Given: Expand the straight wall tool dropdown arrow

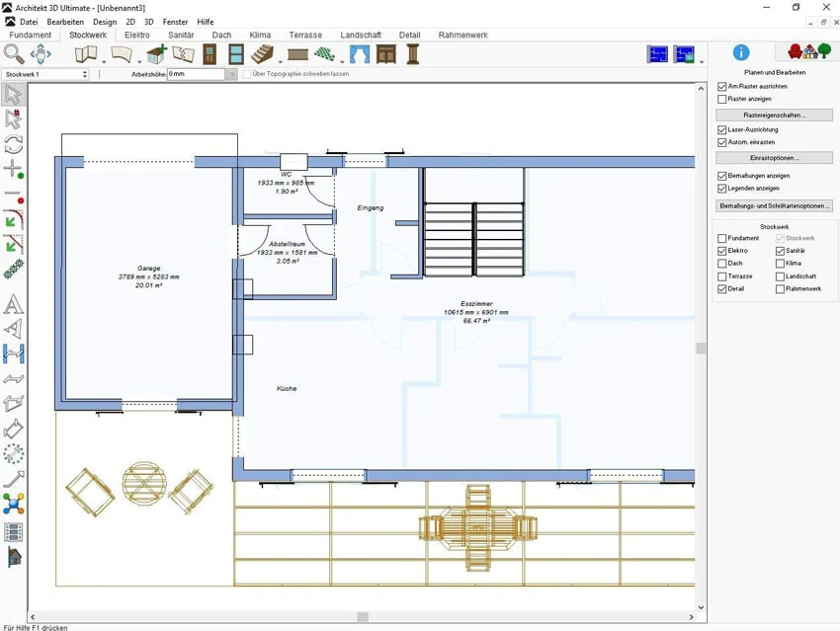Looking at the screenshot, I should click(x=104, y=61).
